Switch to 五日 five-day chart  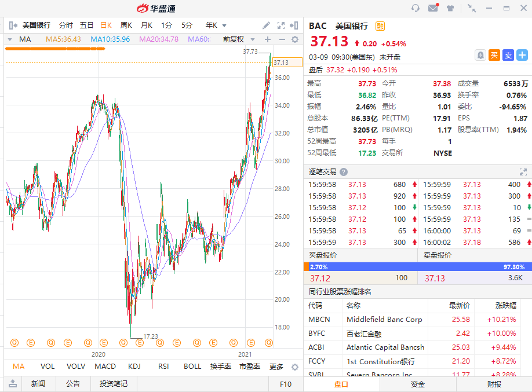86,25
